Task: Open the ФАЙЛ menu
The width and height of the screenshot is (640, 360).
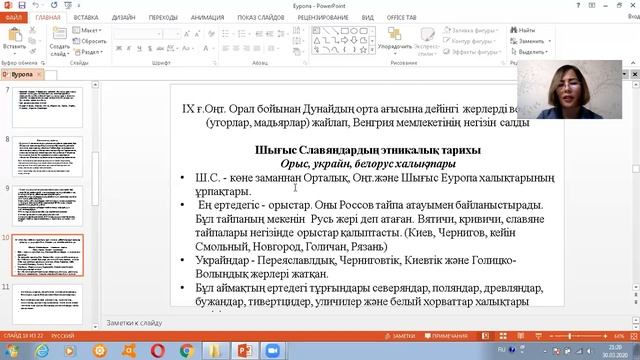Action: pos(14,18)
